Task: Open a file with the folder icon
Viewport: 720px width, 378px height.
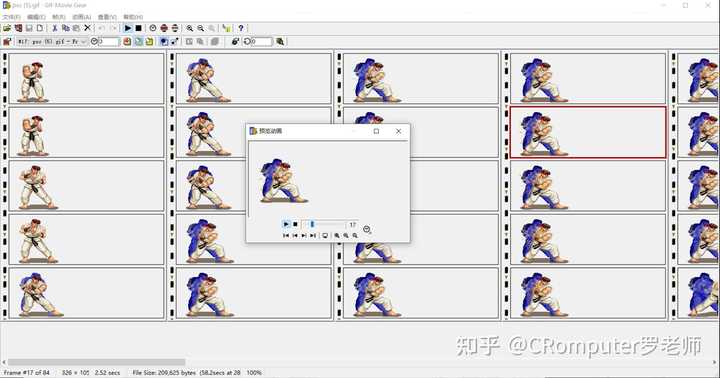Action: [7, 28]
